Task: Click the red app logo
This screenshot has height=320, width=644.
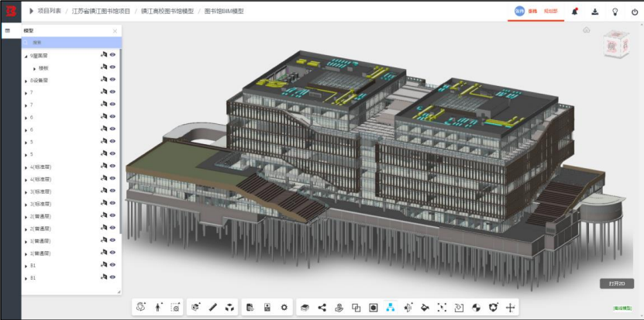Action: [11, 11]
